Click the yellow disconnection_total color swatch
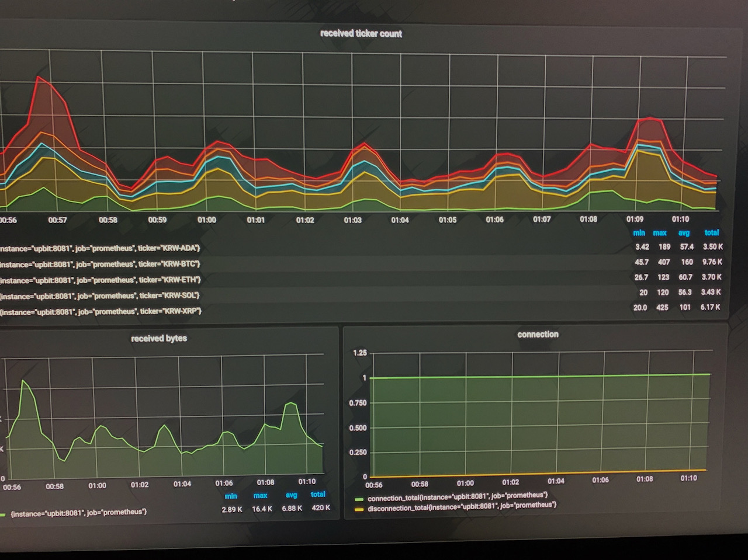748x560 pixels. [x=359, y=509]
